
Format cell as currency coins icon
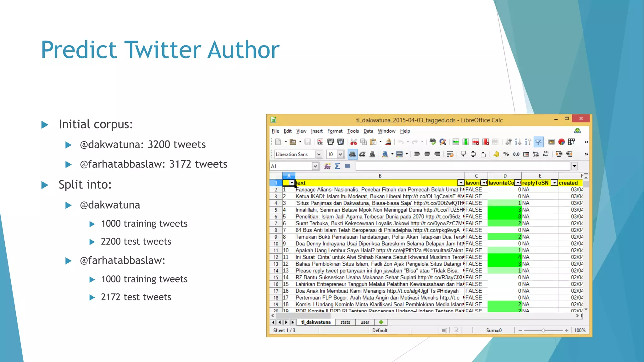coord(496,154)
